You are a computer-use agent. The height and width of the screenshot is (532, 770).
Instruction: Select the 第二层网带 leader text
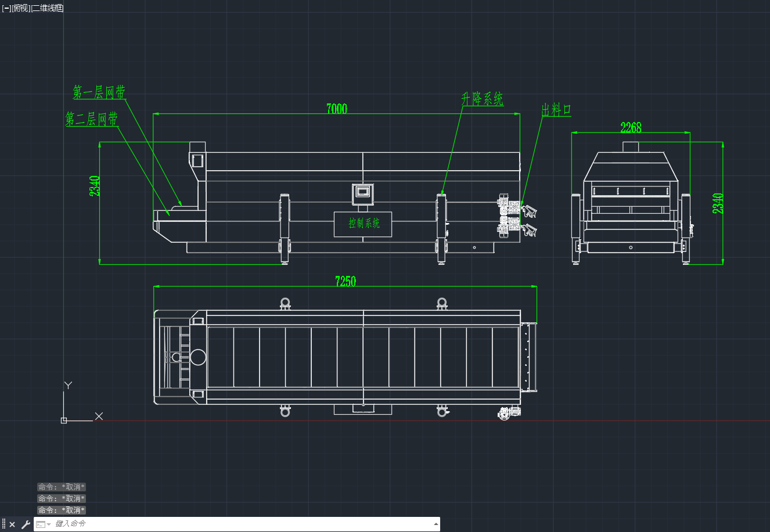(91, 119)
